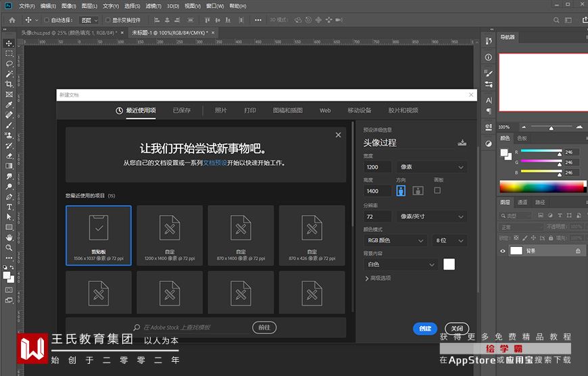
Task: Select the 剪贴板 1506 x 1037 preset thumbnail
Action: pyautogui.click(x=99, y=235)
